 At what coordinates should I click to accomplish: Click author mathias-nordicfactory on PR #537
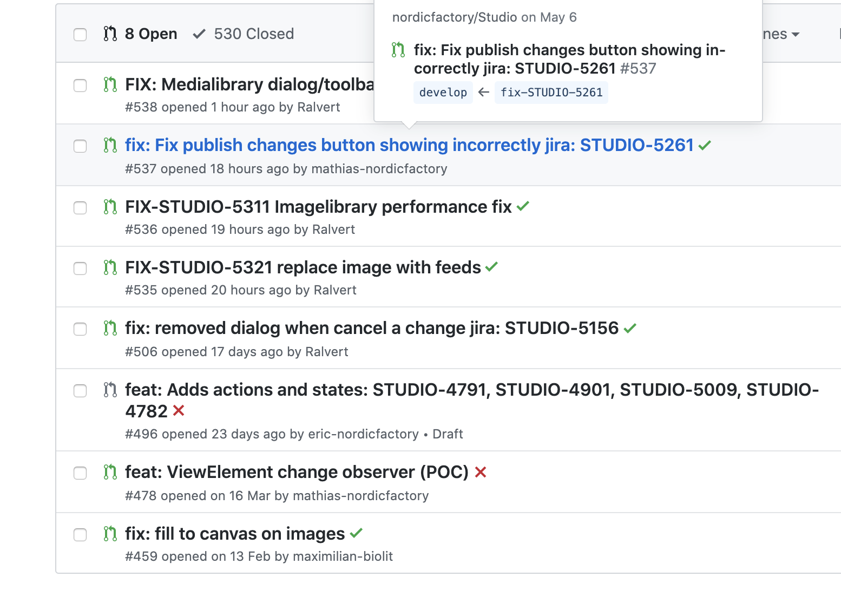point(379,169)
